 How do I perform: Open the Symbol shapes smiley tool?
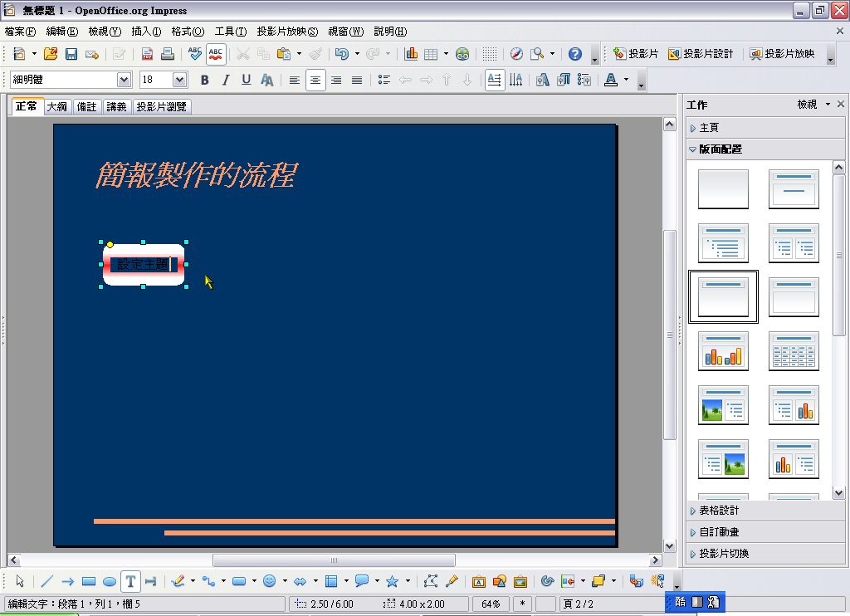270,581
